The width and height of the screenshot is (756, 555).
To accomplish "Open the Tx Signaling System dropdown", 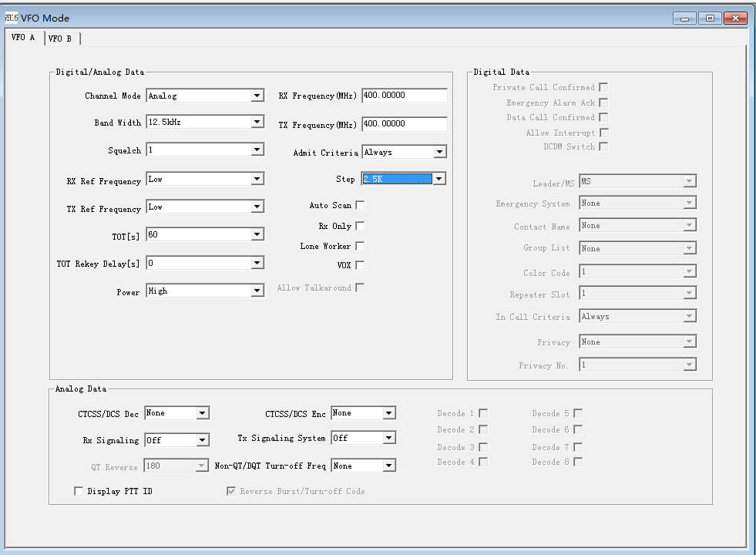I will (x=389, y=438).
